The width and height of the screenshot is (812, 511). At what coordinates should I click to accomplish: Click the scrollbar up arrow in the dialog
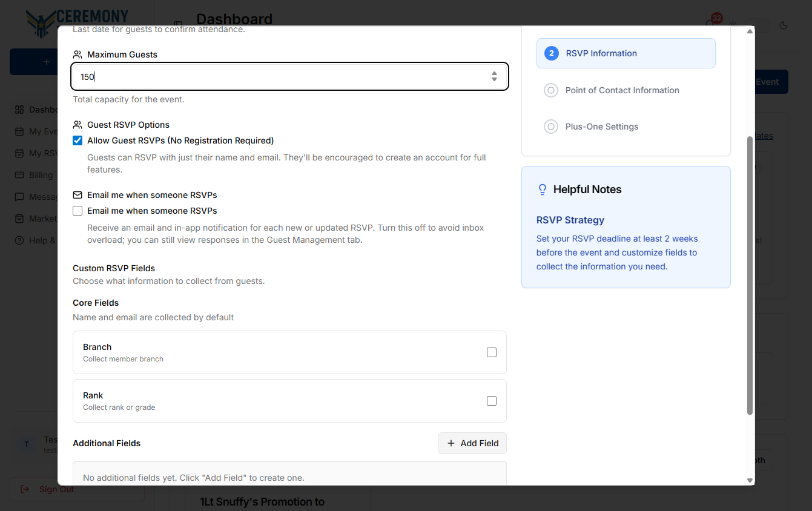(x=750, y=31)
